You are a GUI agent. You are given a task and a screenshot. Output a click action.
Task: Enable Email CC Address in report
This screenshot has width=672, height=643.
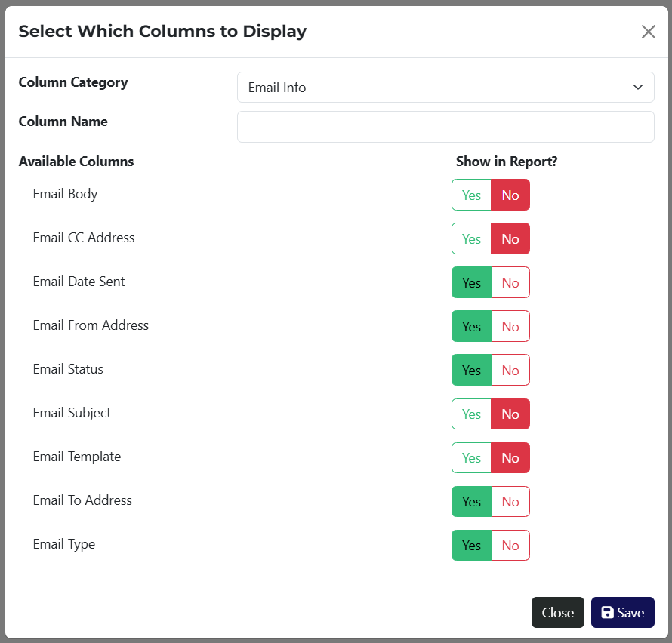coord(471,238)
